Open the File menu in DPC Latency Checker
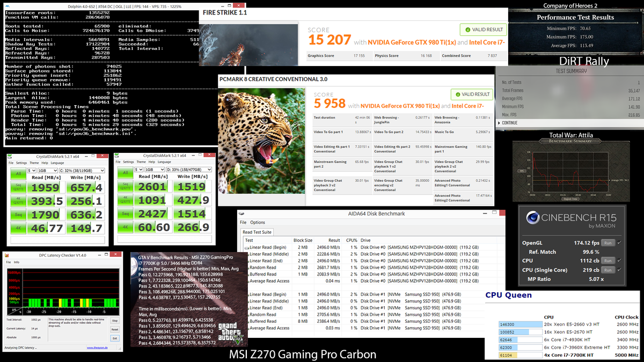Screen dimensions: 644x362 [8, 262]
